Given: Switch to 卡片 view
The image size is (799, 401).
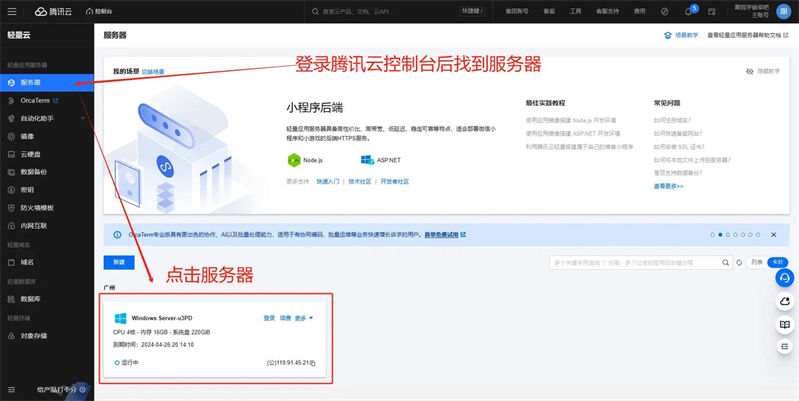Looking at the screenshot, I should coord(778,262).
